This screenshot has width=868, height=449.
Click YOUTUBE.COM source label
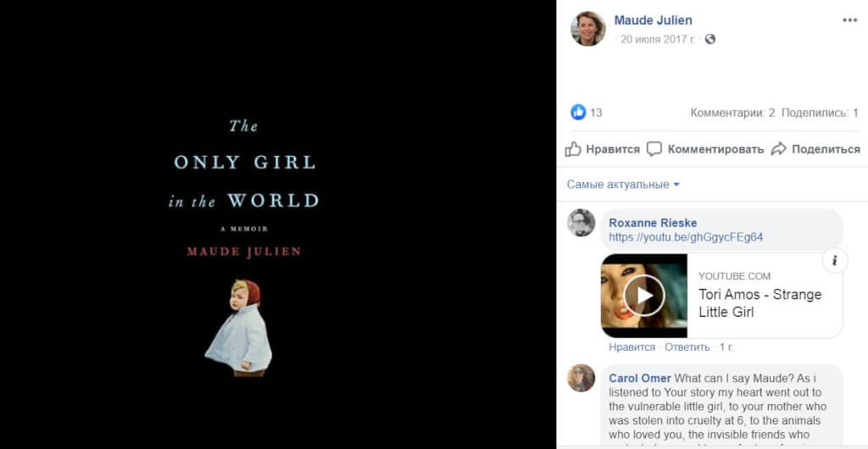(x=734, y=276)
